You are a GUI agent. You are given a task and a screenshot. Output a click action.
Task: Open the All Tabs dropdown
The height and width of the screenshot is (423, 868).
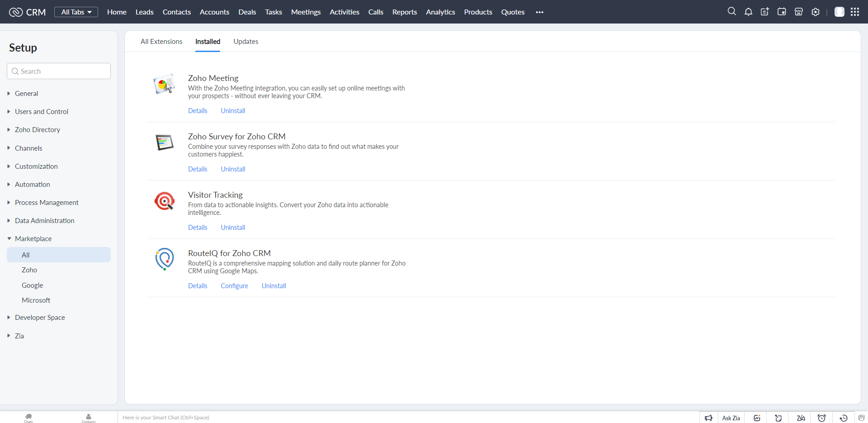[x=76, y=12]
